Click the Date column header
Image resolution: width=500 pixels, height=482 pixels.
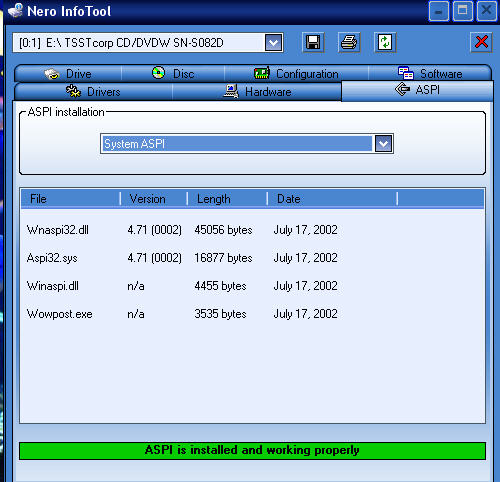[332, 199]
